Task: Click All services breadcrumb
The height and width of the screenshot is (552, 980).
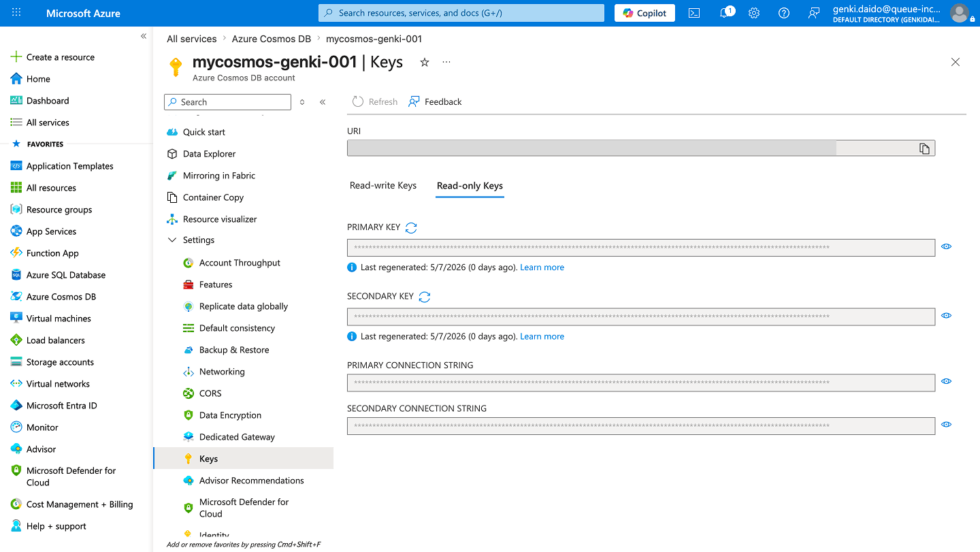Action: click(192, 39)
